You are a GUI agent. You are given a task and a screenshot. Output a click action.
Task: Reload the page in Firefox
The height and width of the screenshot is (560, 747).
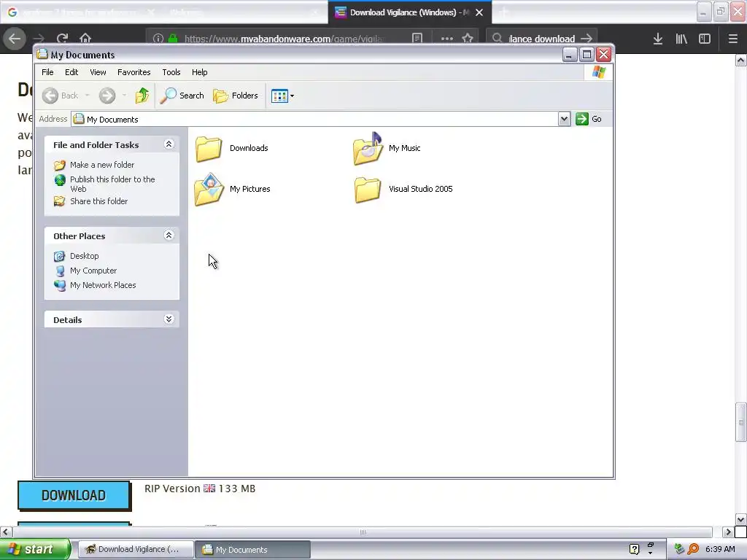[x=62, y=39]
